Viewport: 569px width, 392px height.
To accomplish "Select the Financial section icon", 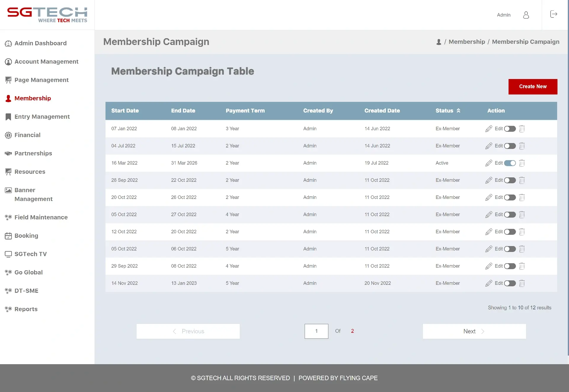I will (8, 135).
